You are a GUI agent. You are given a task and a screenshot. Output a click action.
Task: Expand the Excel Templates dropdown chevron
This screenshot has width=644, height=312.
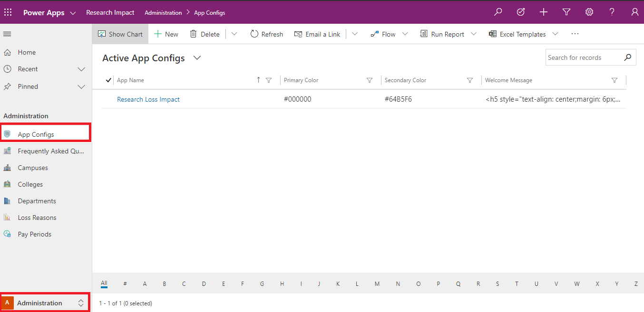point(555,34)
